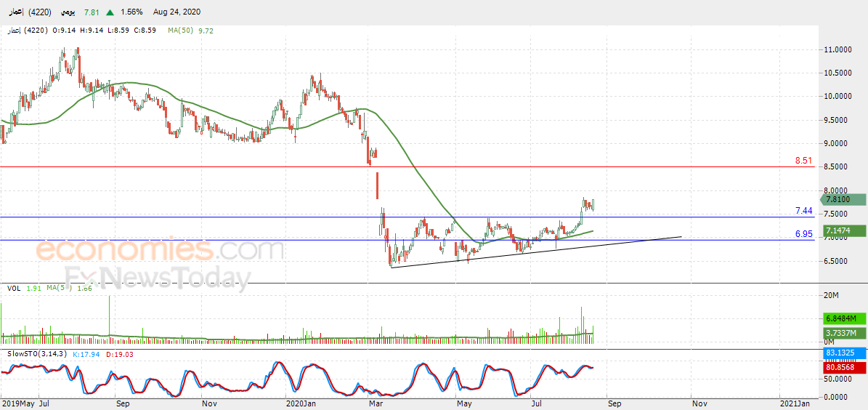Click the VOL panel label
This screenshot has width=868, height=410.
[14, 288]
